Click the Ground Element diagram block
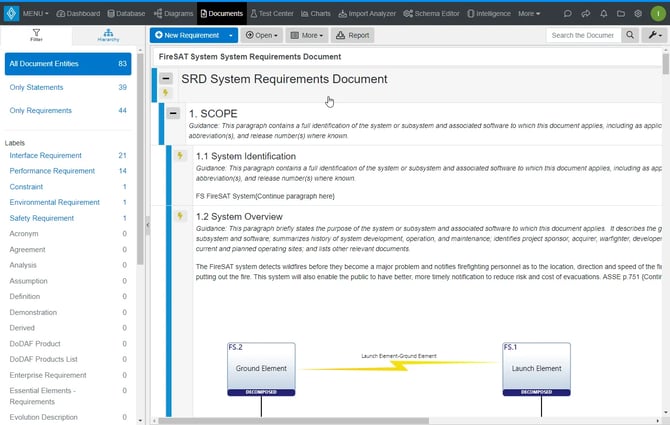Viewport: 670px width, 425px height. coord(261,369)
